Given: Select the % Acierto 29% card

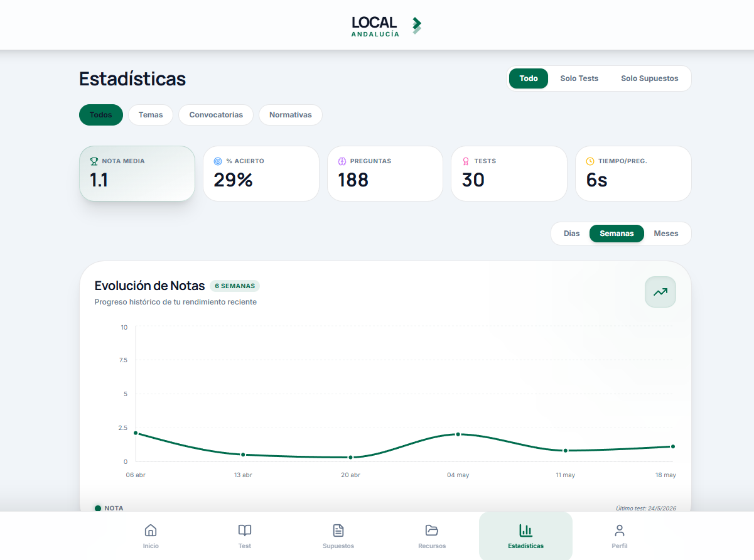Looking at the screenshot, I should tap(261, 174).
